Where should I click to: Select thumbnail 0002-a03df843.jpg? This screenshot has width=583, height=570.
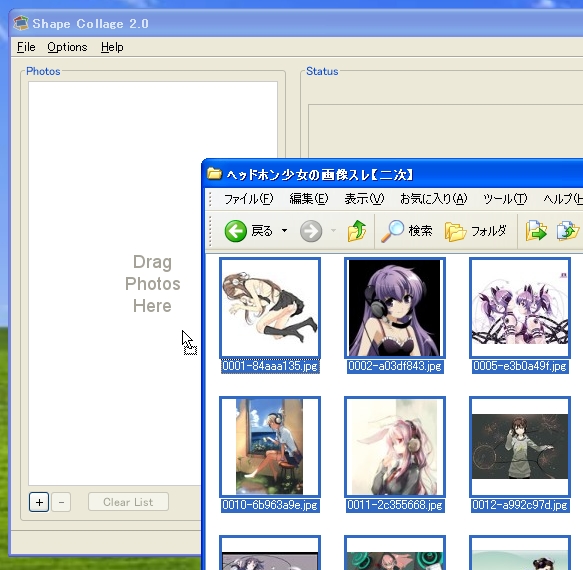pos(395,308)
